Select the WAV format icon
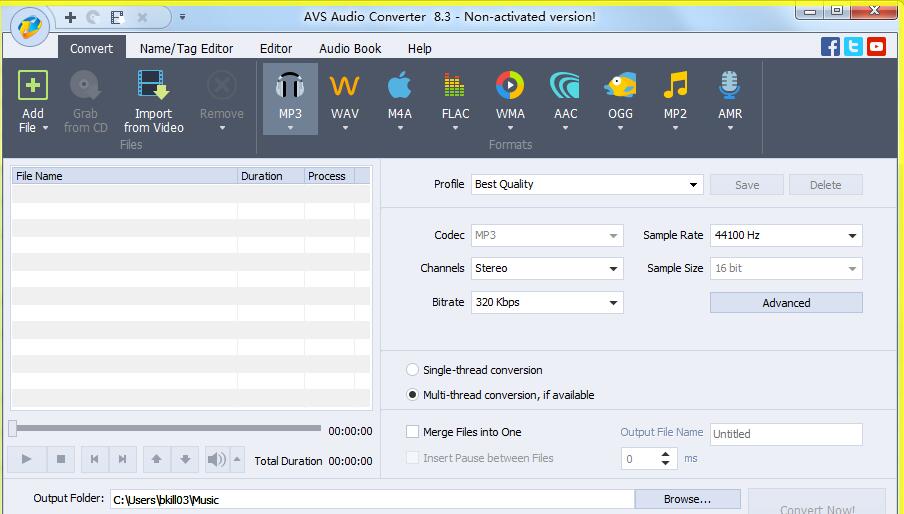The image size is (904, 514). coord(345,86)
